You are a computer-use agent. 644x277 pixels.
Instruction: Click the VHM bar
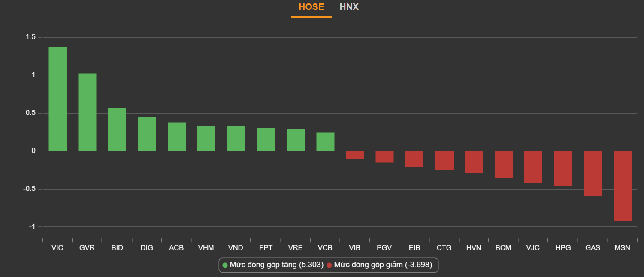click(x=206, y=138)
